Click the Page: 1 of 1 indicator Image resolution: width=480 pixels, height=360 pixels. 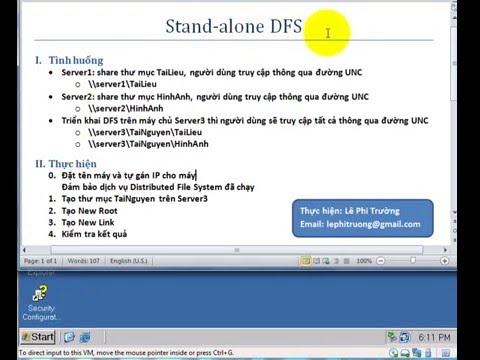pos(40,261)
